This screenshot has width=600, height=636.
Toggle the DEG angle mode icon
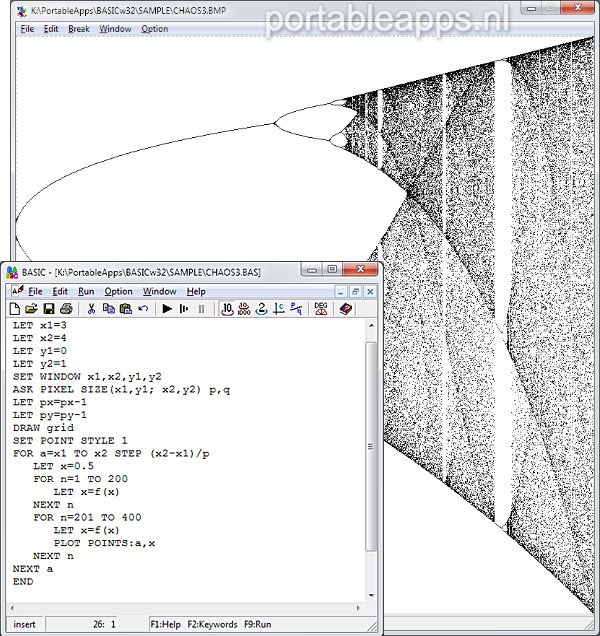321,309
